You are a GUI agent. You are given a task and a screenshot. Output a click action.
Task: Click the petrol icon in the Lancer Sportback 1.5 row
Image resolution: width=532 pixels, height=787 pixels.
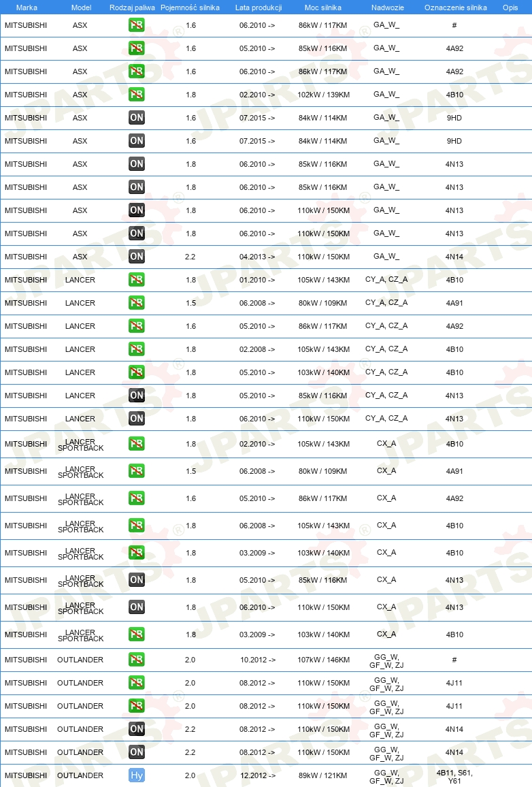(x=136, y=471)
